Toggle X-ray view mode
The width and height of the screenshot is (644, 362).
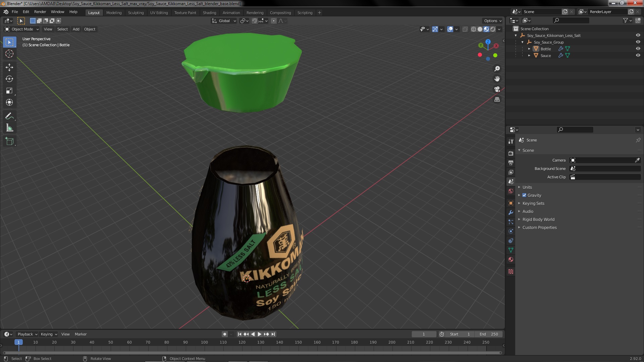click(465, 29)
